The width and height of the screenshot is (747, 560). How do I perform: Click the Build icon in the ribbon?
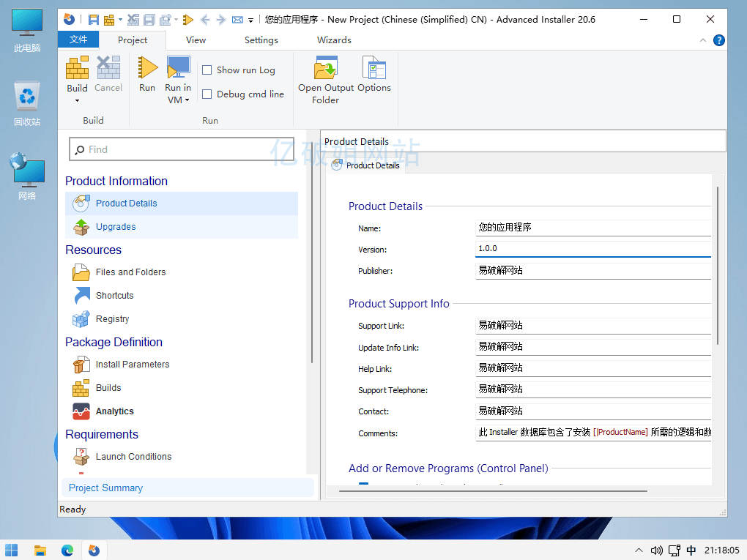point(77,69)
